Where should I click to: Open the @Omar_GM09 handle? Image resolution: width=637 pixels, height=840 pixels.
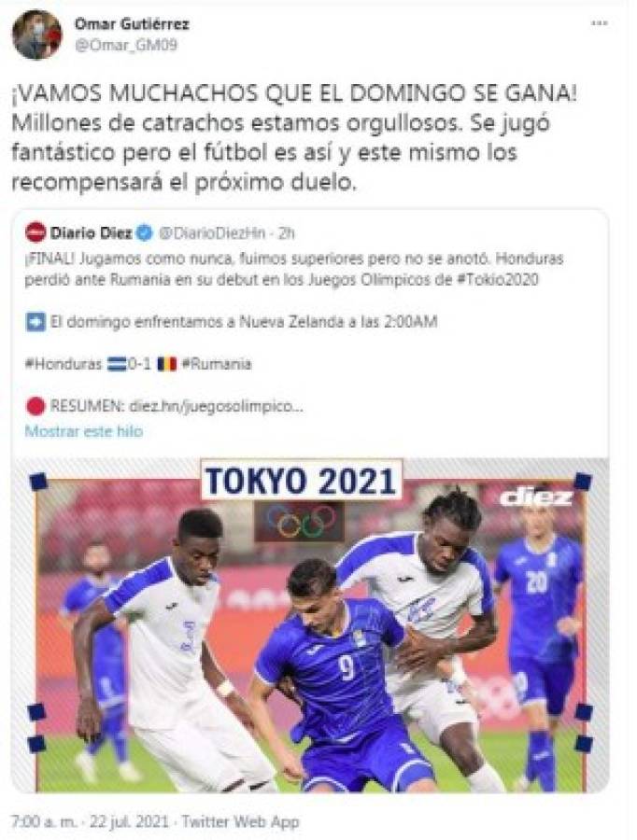[x=126, y=45]
